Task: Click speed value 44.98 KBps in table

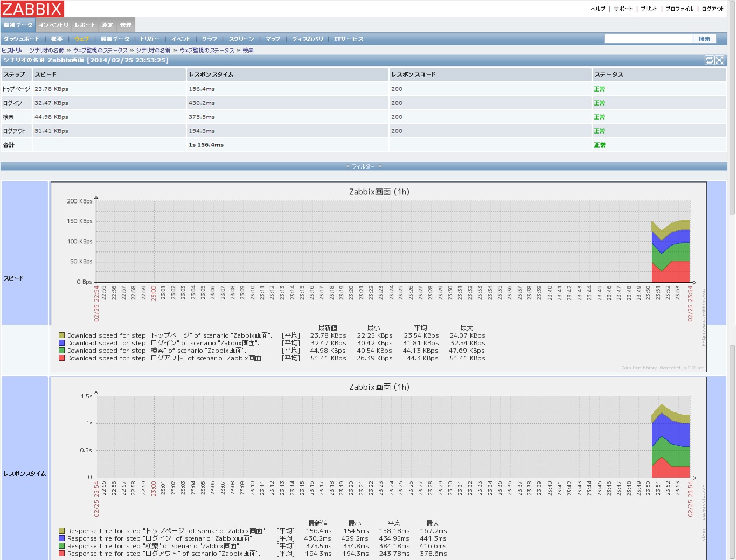Action: [51, 117]
